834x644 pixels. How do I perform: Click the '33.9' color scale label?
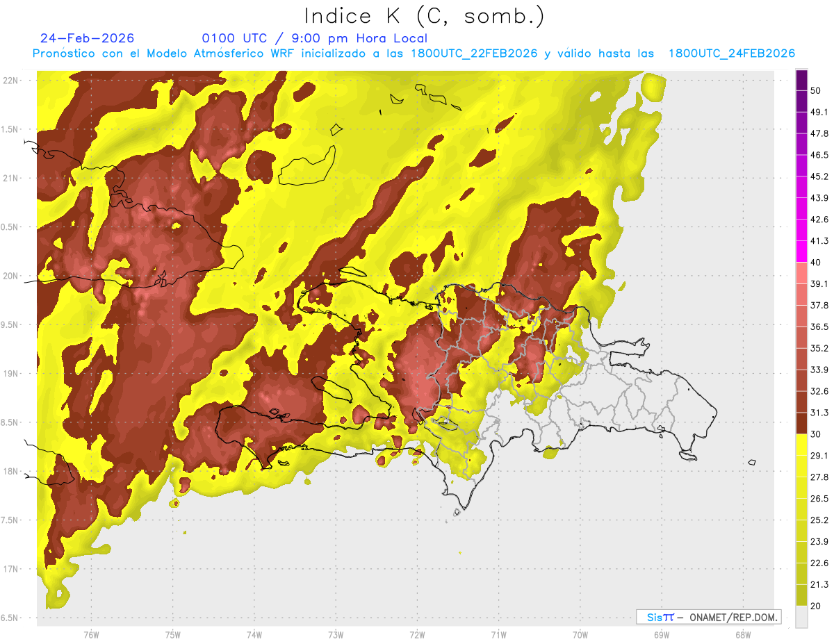[x=819, y=370]
